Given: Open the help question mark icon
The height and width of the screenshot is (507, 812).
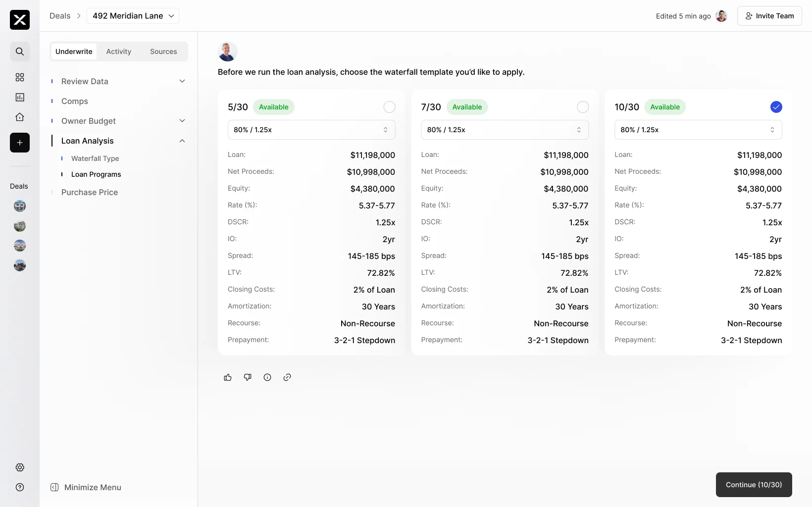Looking at the screenshot, I should click(x=20, y=487).
